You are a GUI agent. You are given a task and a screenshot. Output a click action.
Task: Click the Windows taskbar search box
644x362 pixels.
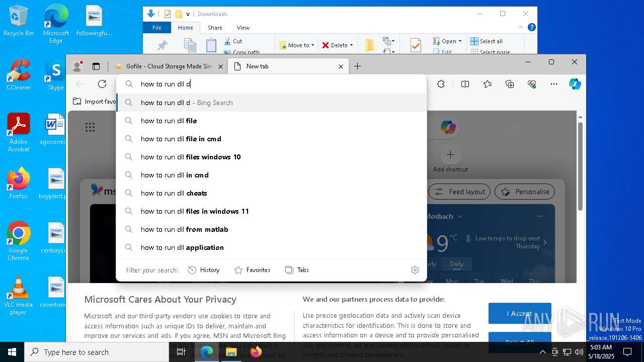(x=97, y=352)
